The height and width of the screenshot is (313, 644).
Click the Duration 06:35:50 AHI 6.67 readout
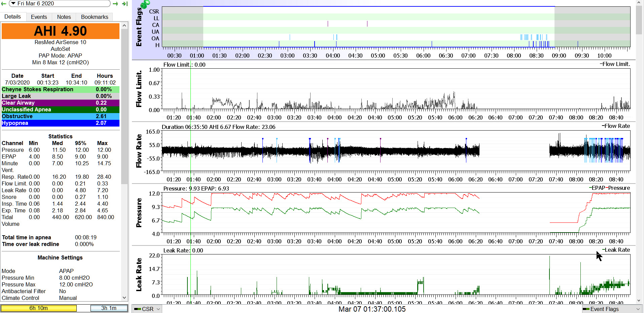pyautogui.click(x=219, y=127)
